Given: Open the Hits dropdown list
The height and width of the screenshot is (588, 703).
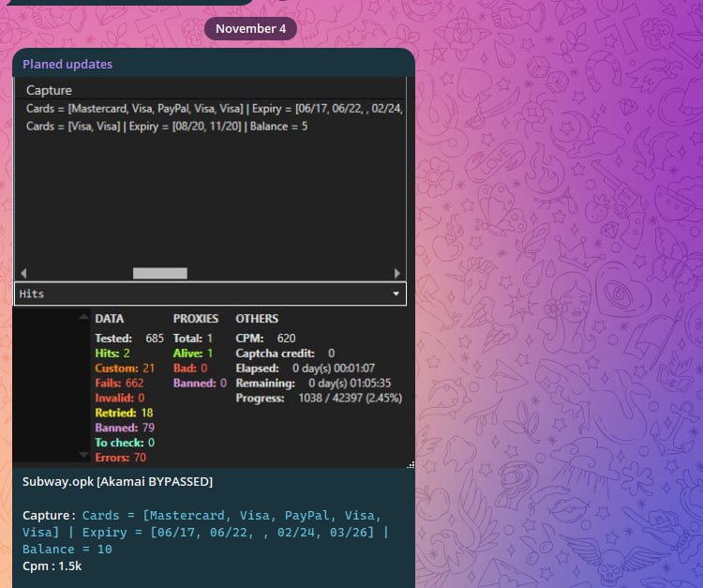Looking at the screenshot, I should (x=210, y=294).
